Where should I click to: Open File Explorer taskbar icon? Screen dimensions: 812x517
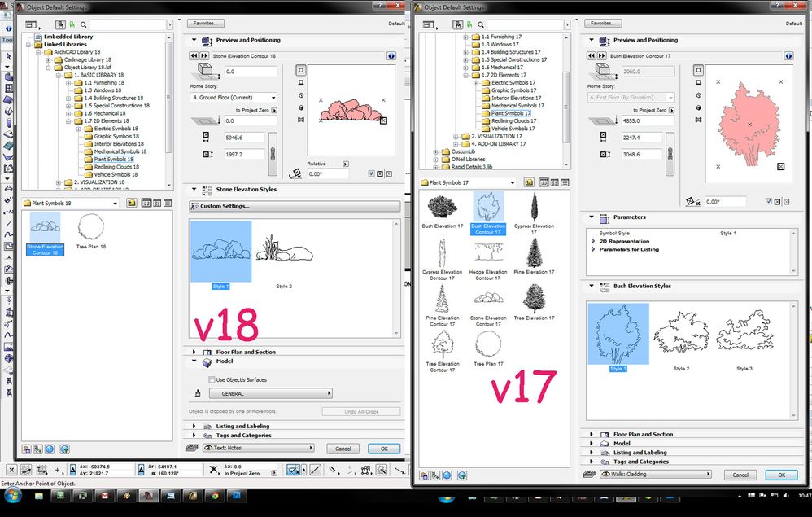(39, 496)
